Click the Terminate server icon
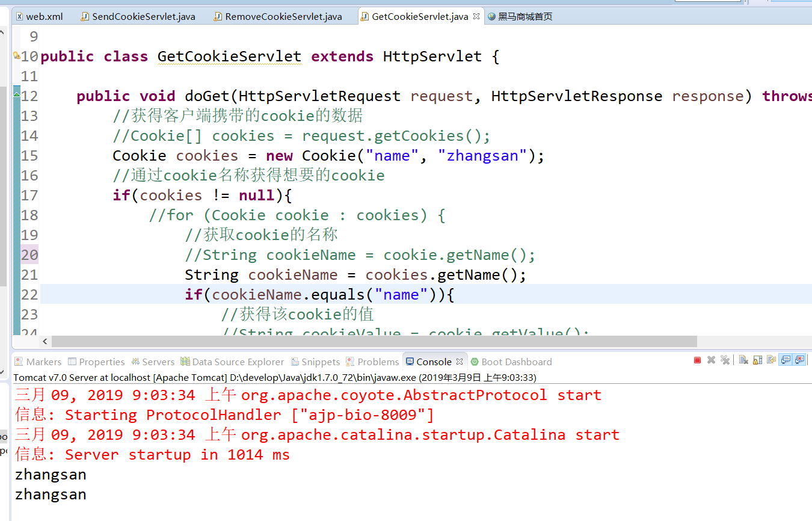This screenshot has height=521, width=812. [x=697, y=360]
